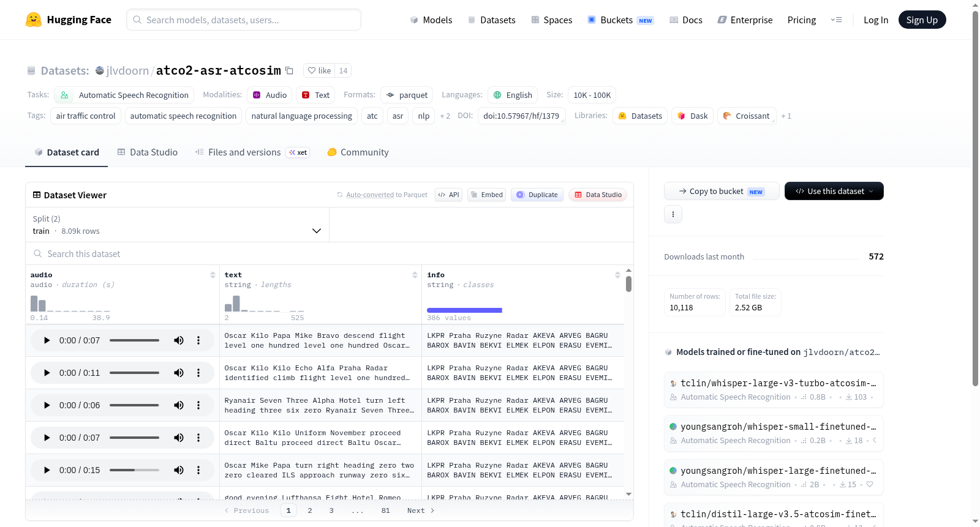The height and width of the screenshot is (527, 980).
Task: Seek in the 0:15 Oscar Mike Papa audio progress bar
Action: pos(134,470)
